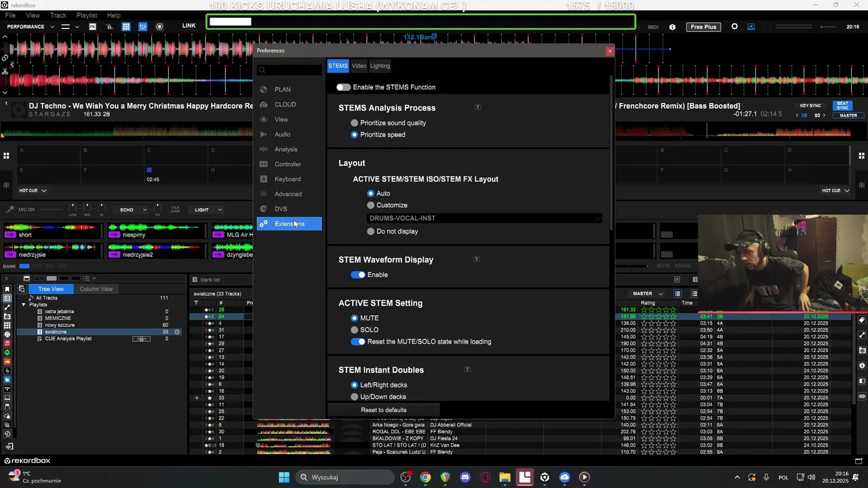Click the chain link icon left of waveform
Viewport: 868px width, 488px height.
click(5, 58)
